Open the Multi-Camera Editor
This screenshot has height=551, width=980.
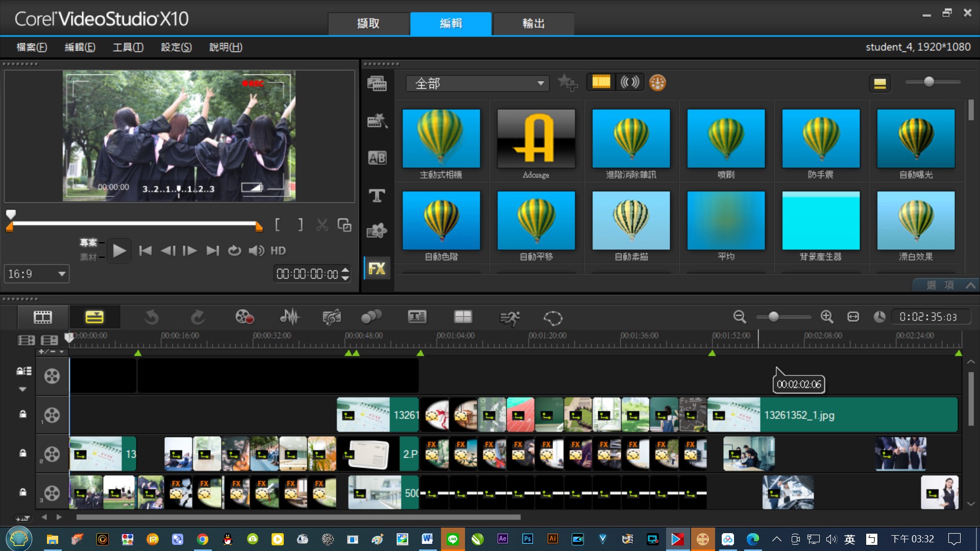(x=463, y=317)
